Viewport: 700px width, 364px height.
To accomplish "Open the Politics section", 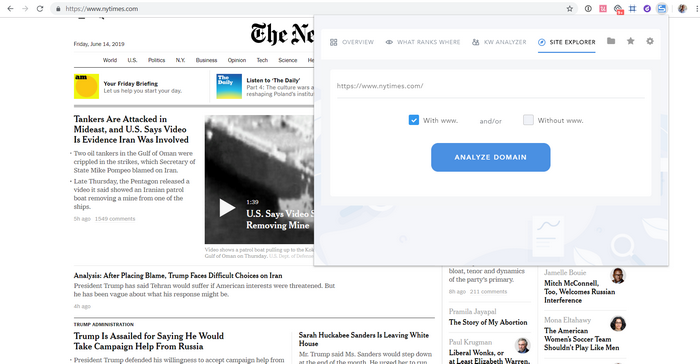I will (x=156, y=60).
